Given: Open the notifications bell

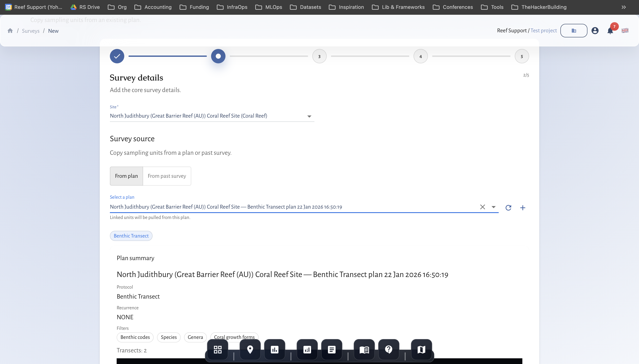Looking at the screenshot, I should click(x=610, y=31).
